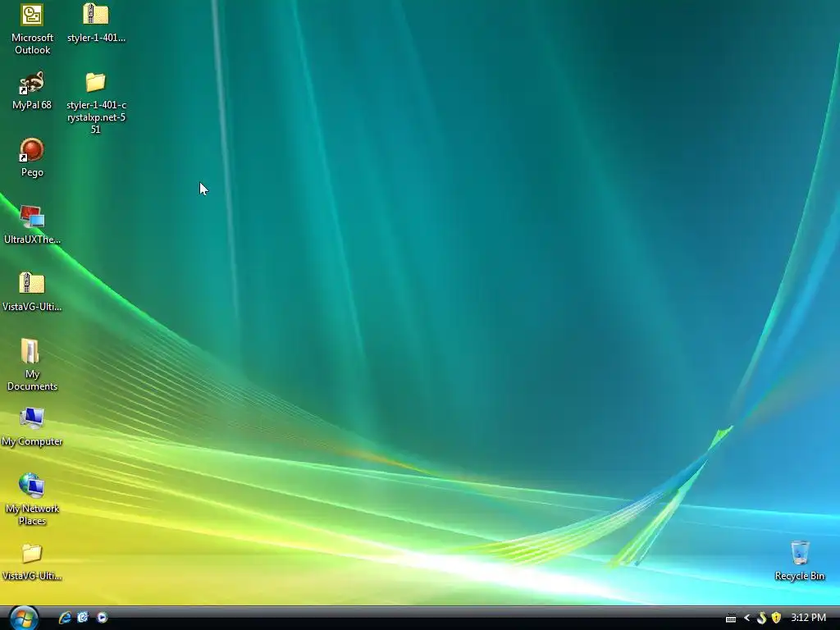This screenshot has width=840, height=630.
Task: Select the styler-1-401... zip archive icon
Action: click(x=96, y=15)
